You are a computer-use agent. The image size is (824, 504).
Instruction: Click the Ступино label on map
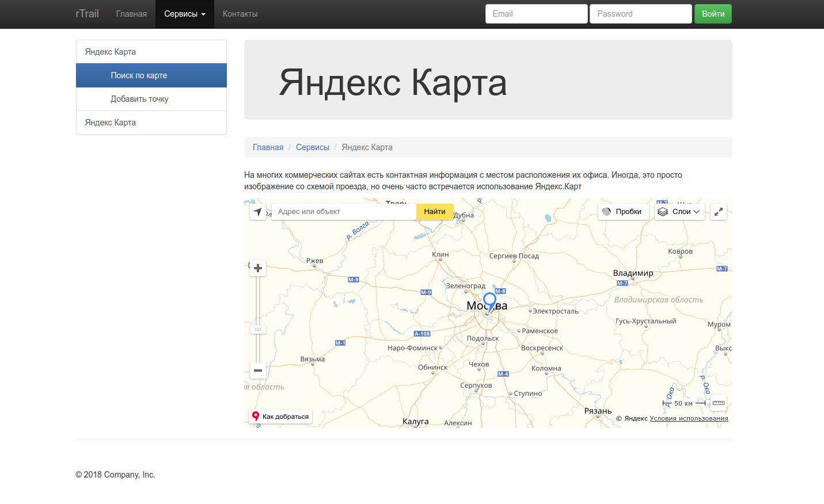(528, 394)
